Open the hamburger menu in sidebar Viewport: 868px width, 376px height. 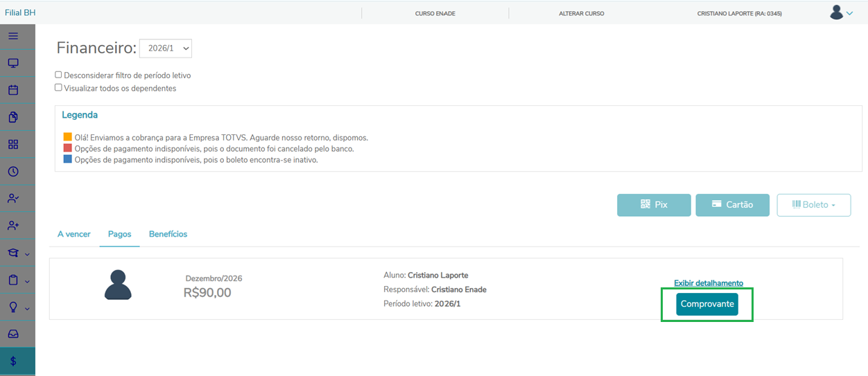tap(13, 36)
